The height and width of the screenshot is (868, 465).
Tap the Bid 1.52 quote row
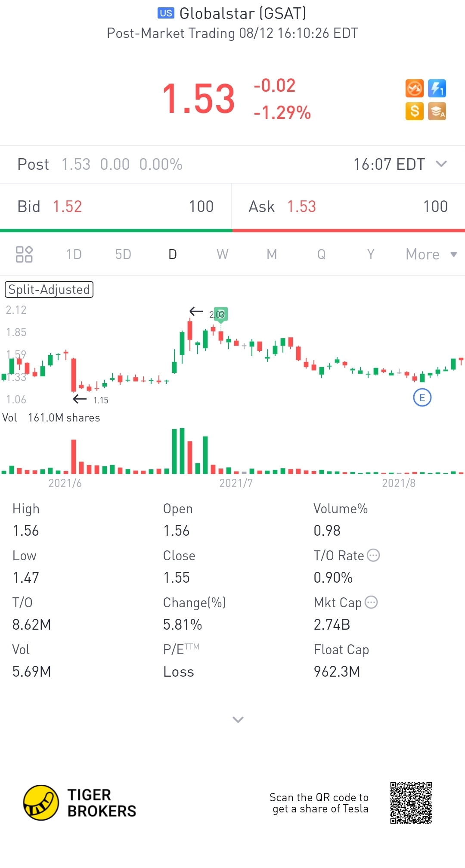pyautogui.click(x=115, y=206)
